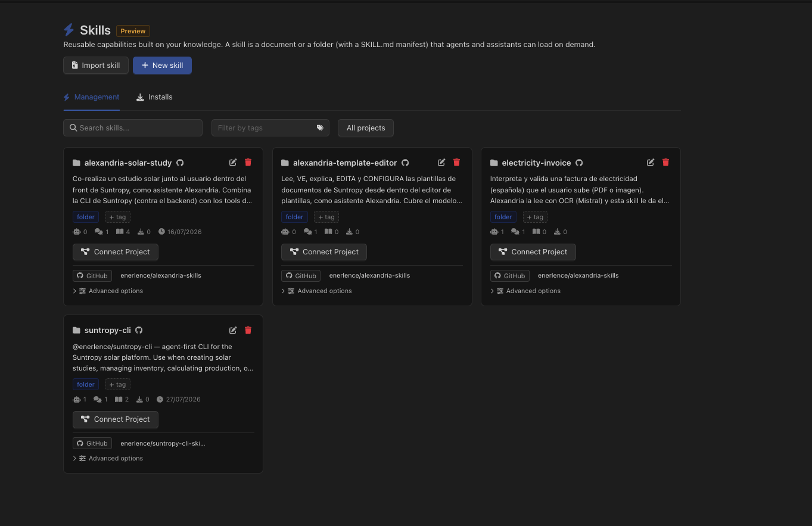Edit the alexandria-solar-study skill
The height and width of the screenshot is (526, 812).
click(x=233, y=163)
